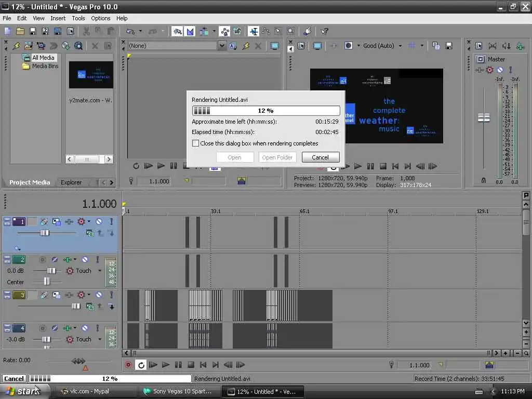Image resolution: width=532 pixels, height=399 pixels.
Task: Open the trimmer (None) history dropdown
Action: click(221, 46)
